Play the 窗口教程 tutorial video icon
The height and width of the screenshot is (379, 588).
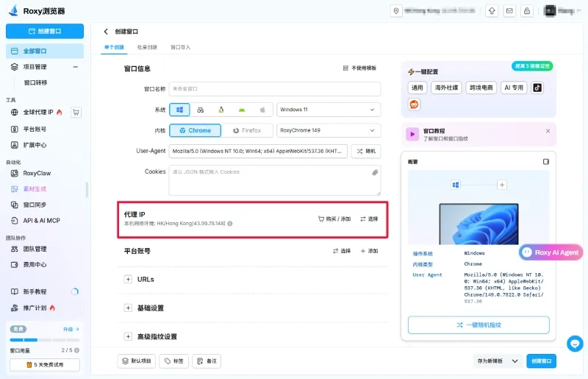point(412,134)
